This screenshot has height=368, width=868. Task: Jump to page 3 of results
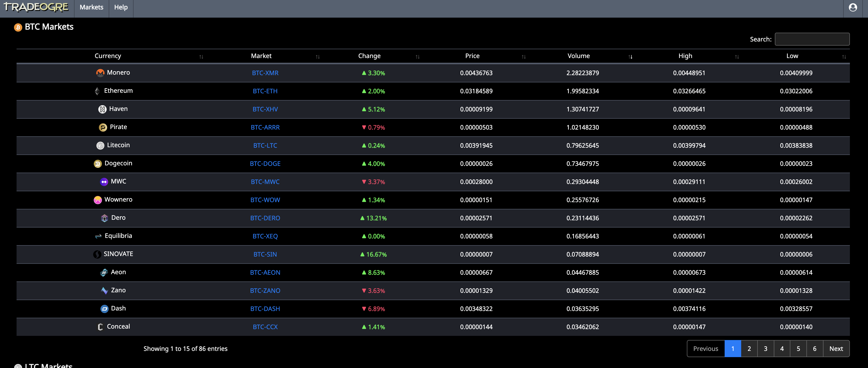click(766, 349)
